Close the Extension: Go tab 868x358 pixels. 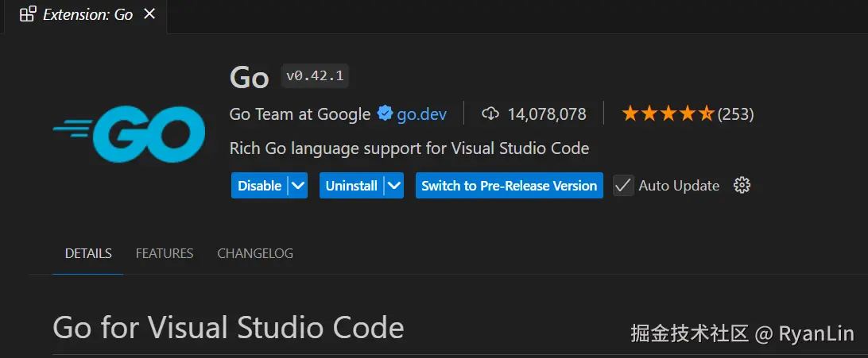[149, 14]
